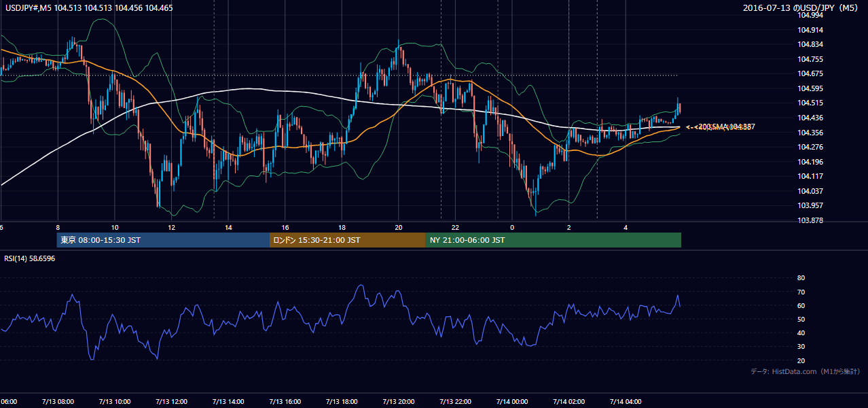This screenshot has height=408, width=868.
Task: Select the 7/13 08:00 date axis label
Action: pos(57,402)
